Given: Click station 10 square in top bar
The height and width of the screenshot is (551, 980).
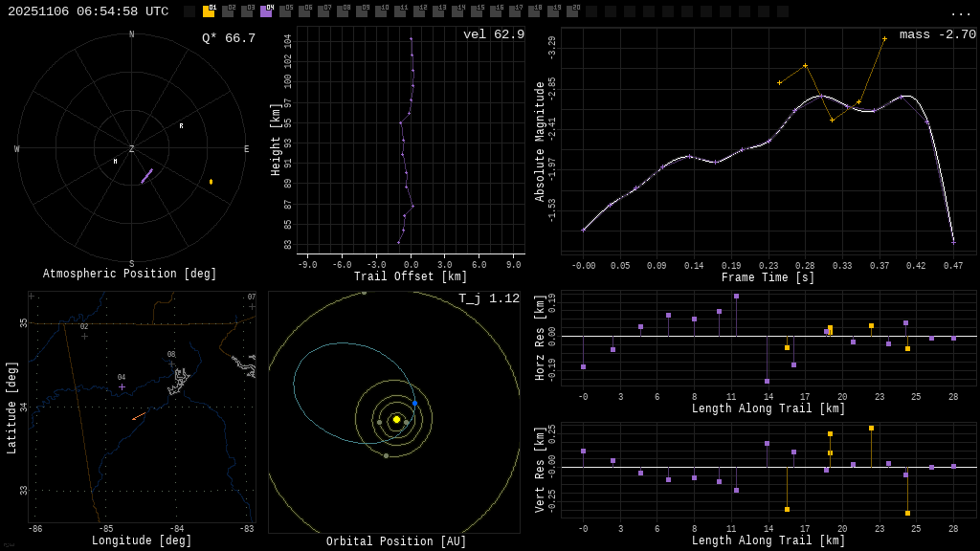Looking at the screenshot, I should point(381,11).
